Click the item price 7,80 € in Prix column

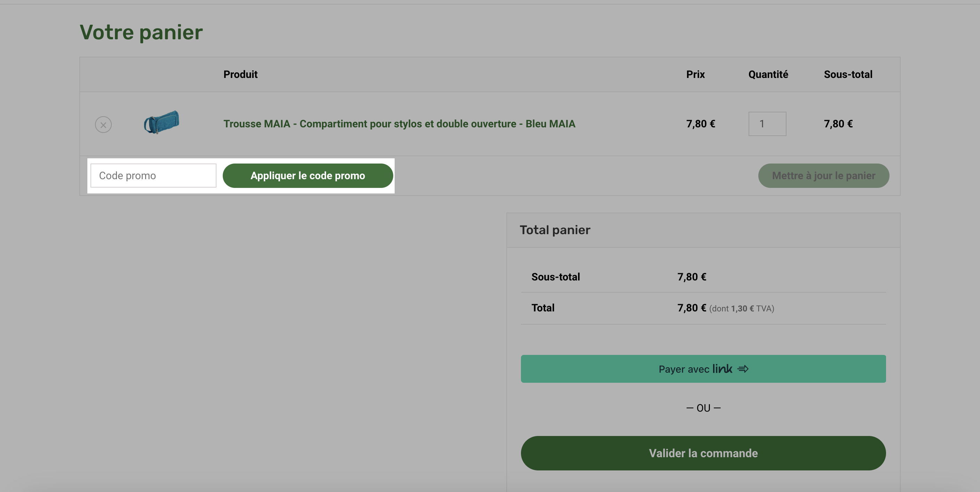point(701,124)
